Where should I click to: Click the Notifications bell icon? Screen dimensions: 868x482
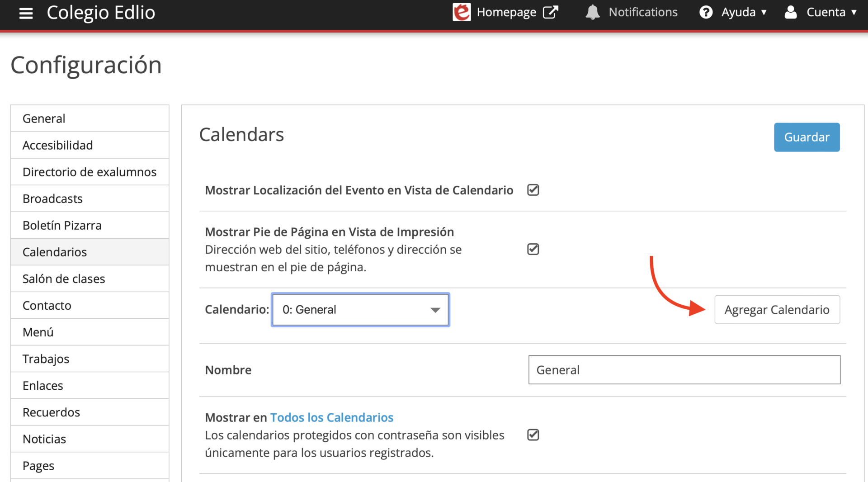click(x=592, y=12)
